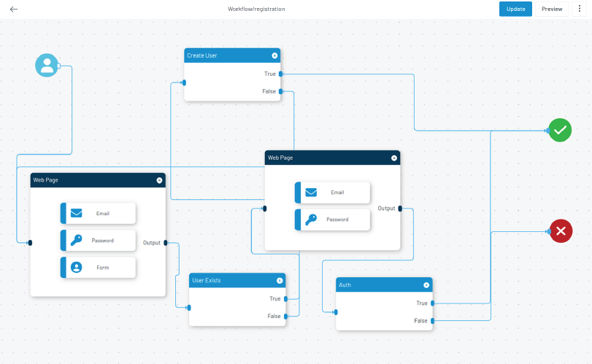Viewport: 592px width, 364px height.
Task: Select the Form user icon
Action: pyautogui.click(x=76, y=268)
